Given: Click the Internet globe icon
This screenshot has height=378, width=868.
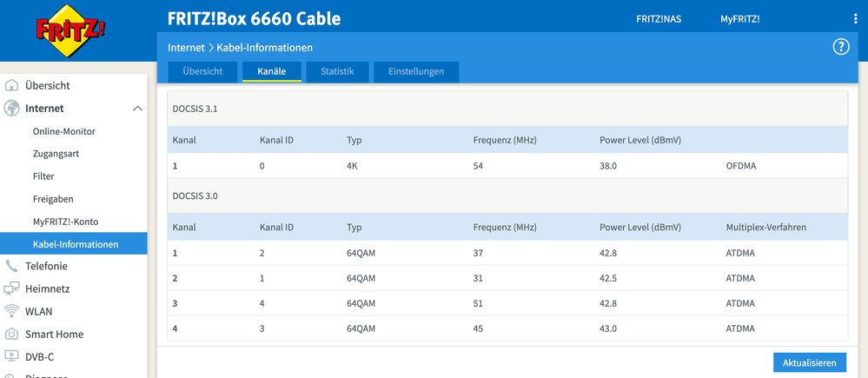Looking at the screenshot, I should click(11, 109).
